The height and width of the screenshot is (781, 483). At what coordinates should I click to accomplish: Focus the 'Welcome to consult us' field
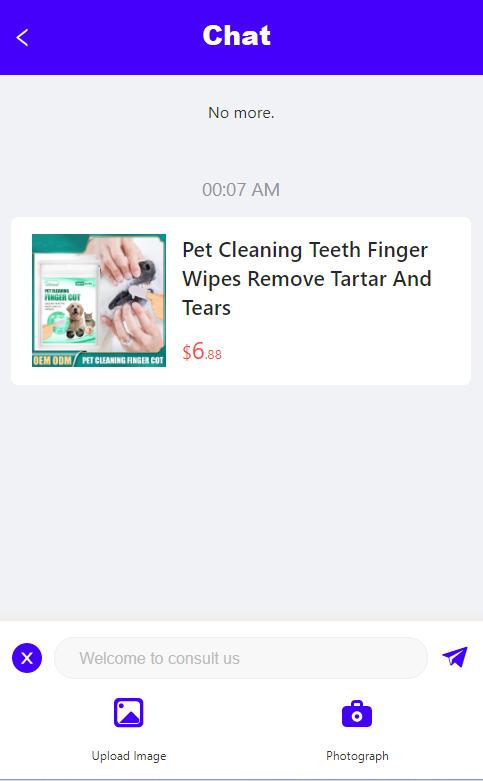pyautogui.click(x=241, y=657)
